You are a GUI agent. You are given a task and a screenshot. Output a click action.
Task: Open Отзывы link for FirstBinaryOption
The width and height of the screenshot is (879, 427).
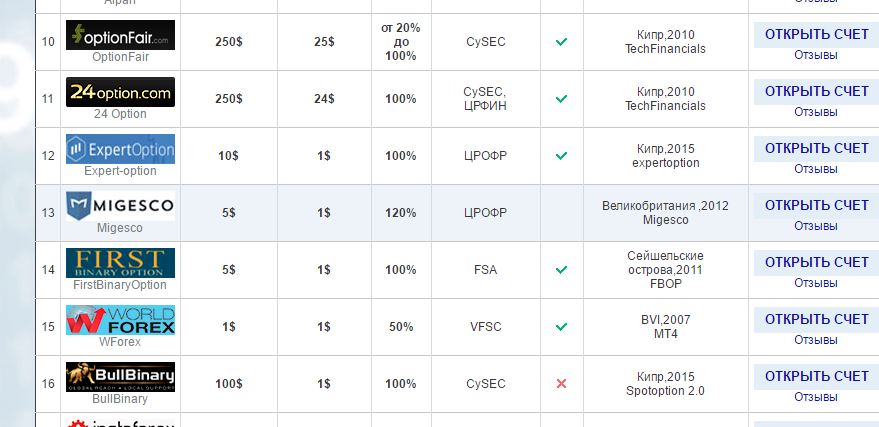pyautogui.click(x=816, y=283)
